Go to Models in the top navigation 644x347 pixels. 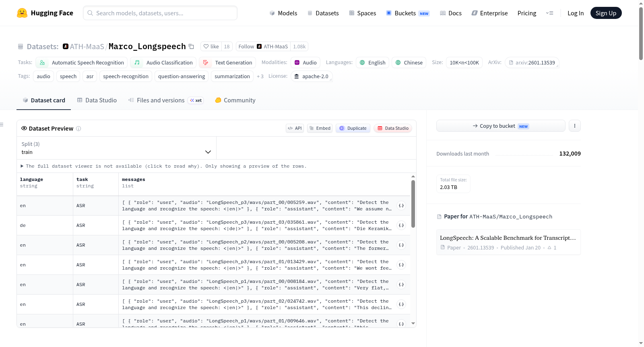pyautogui.click(x=283, y=13)
